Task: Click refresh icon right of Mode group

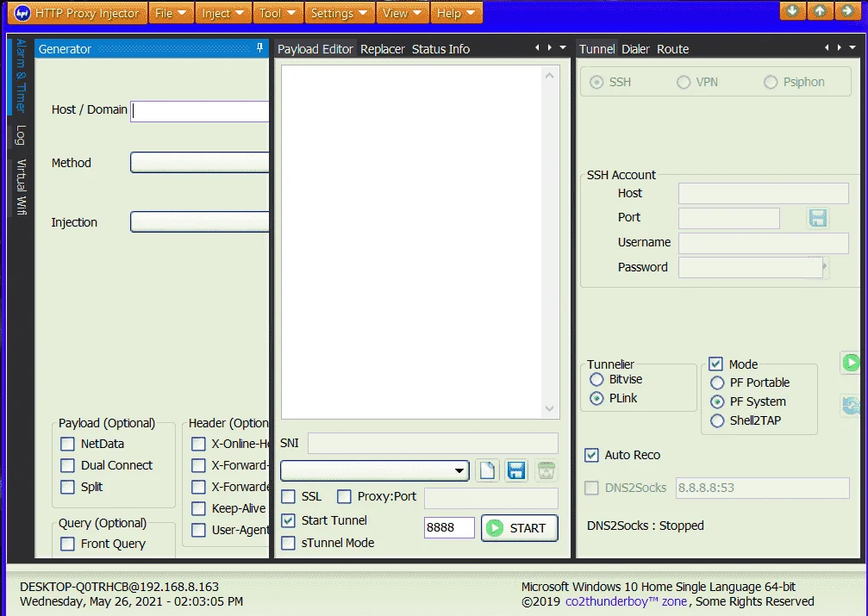Action: point(851,406)
